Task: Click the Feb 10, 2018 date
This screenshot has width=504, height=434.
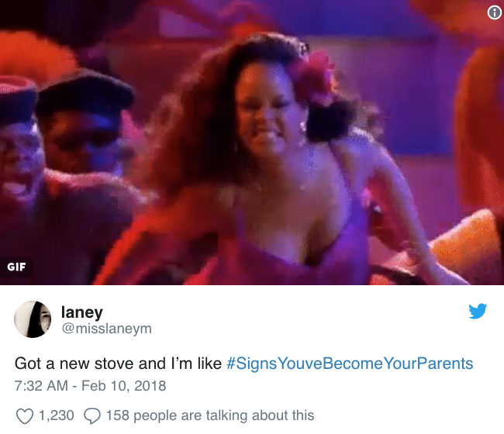Action: [x=124, y=386]
